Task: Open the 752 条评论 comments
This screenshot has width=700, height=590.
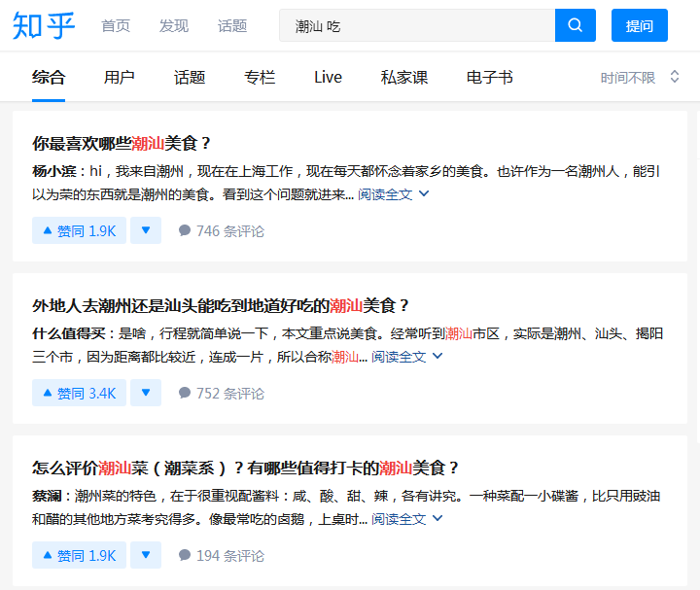Action: coord(221,393)
